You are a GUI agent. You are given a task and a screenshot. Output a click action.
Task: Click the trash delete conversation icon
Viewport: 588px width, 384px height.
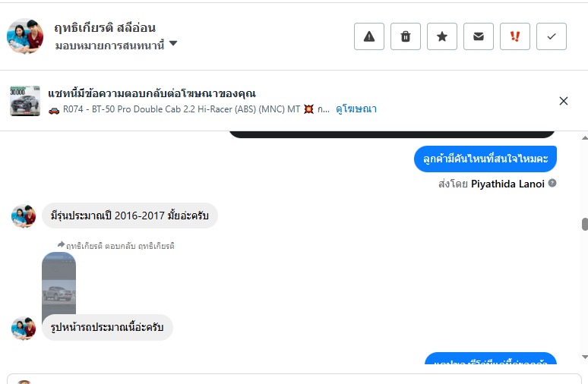tap(406, 36)
